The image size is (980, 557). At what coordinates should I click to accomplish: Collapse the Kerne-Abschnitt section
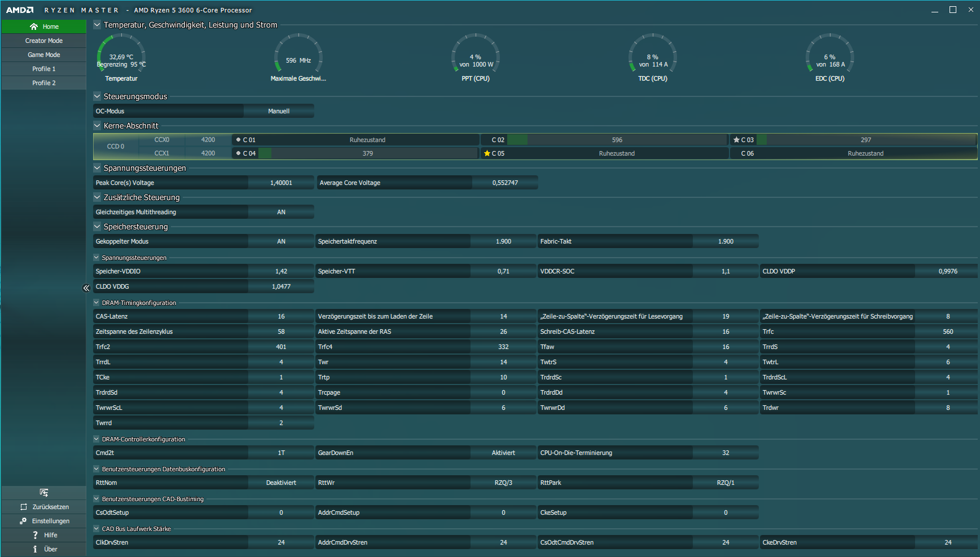[97, 126]
